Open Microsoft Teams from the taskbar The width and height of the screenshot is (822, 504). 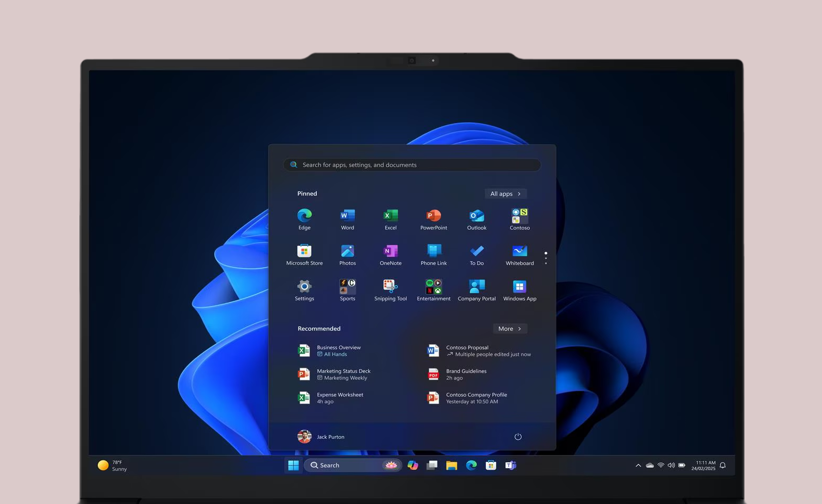(x=510, y=466)
